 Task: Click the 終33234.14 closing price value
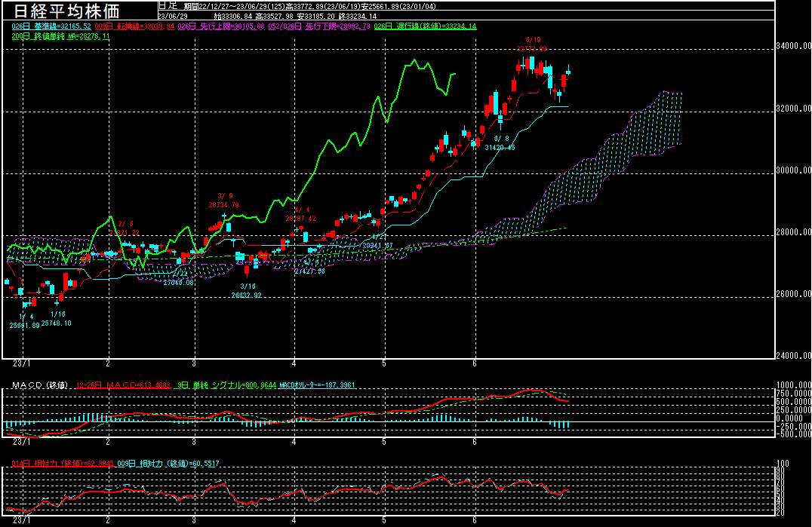coord(358,17)
